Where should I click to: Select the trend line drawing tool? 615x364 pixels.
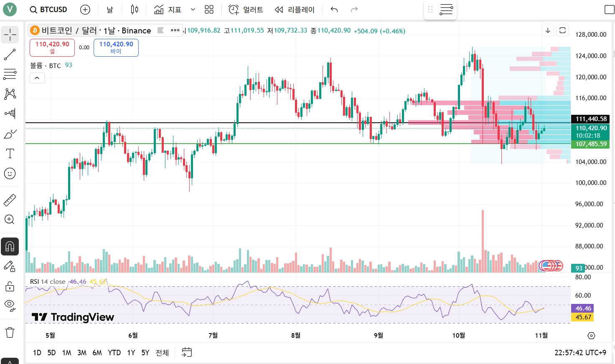pyautogui.click(x=10, y=54)
